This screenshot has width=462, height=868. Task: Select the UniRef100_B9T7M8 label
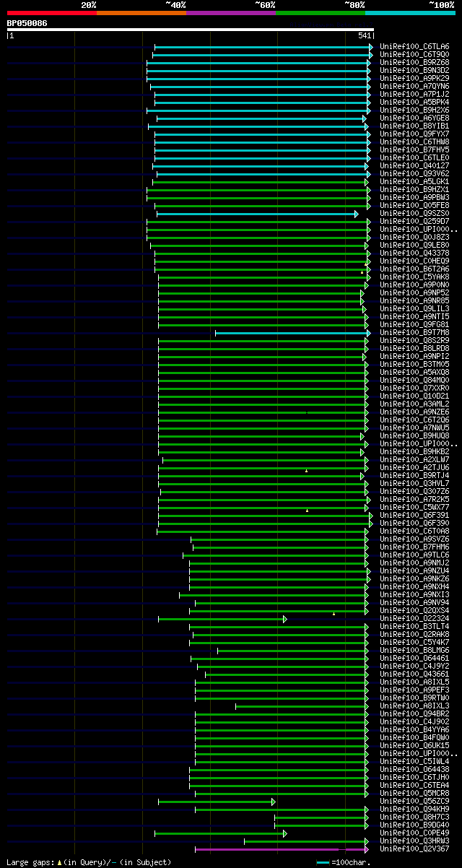[414, 332]
